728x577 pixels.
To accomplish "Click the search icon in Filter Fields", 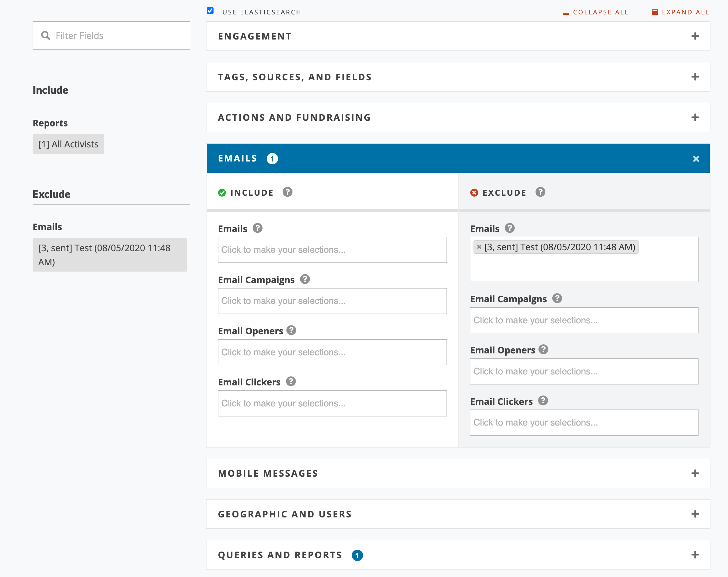I will 45,35.
